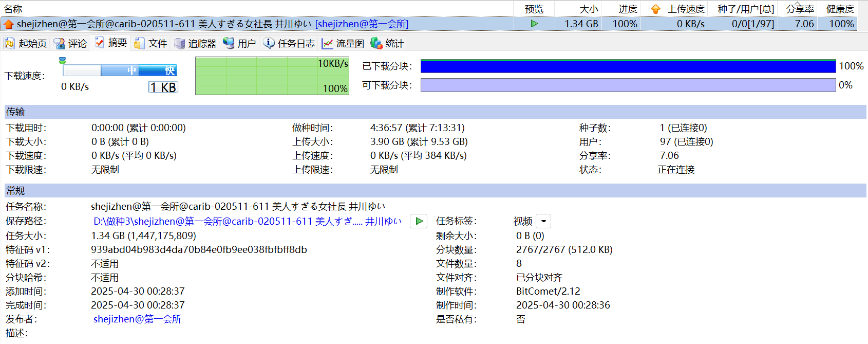Click the 视频 task tag value

[523, 221]
